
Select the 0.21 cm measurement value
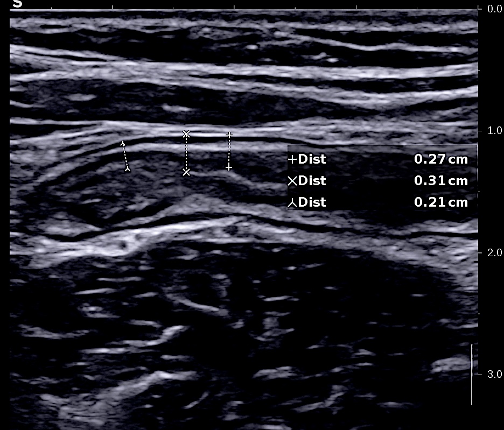(x=440, y=202)
